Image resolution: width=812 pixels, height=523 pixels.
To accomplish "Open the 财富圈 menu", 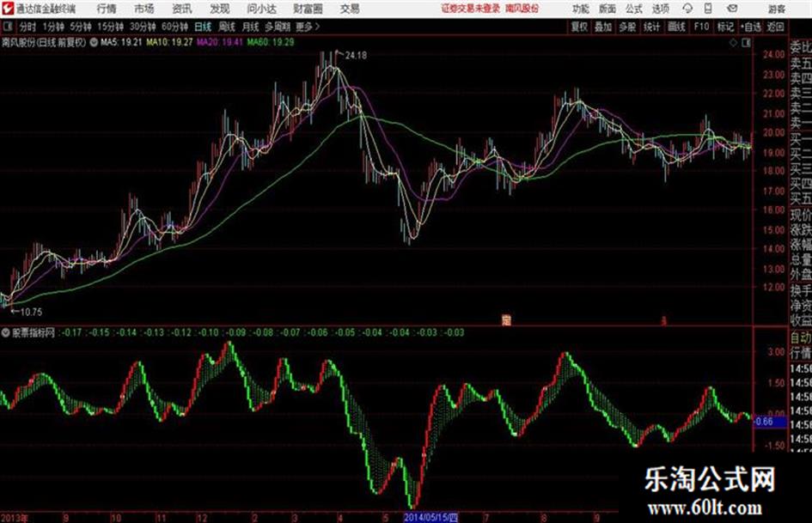I will [308, 9].
